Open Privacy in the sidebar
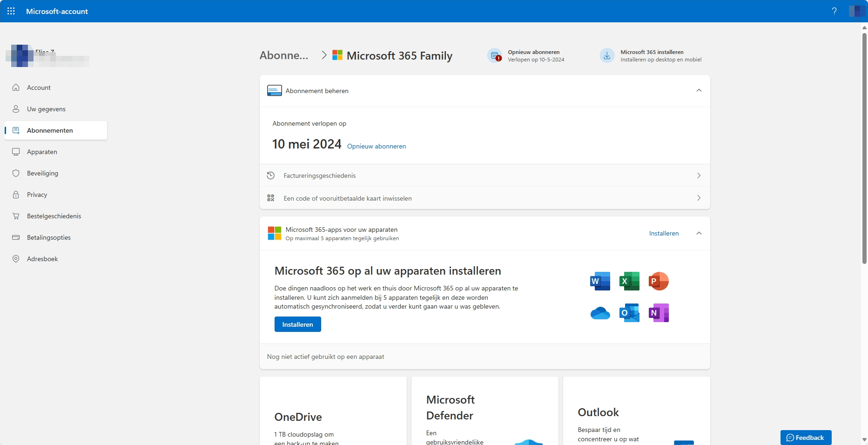868x445 pixels. tap(56, 195)
